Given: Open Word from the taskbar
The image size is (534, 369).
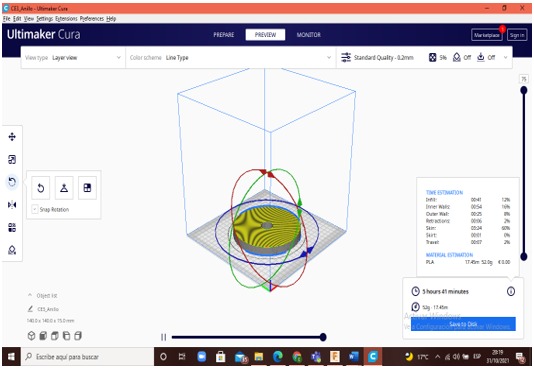Looking at the screenshot, I should (x=354, y=356).
